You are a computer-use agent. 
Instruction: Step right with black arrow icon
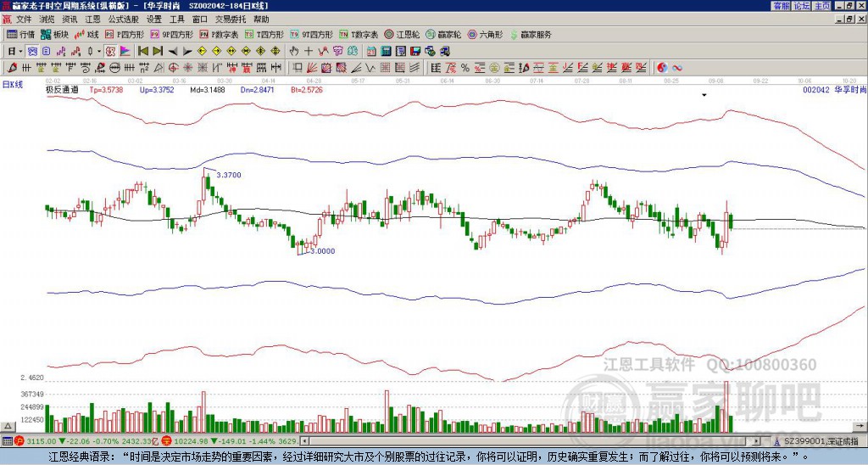click(x=187, y=52)
